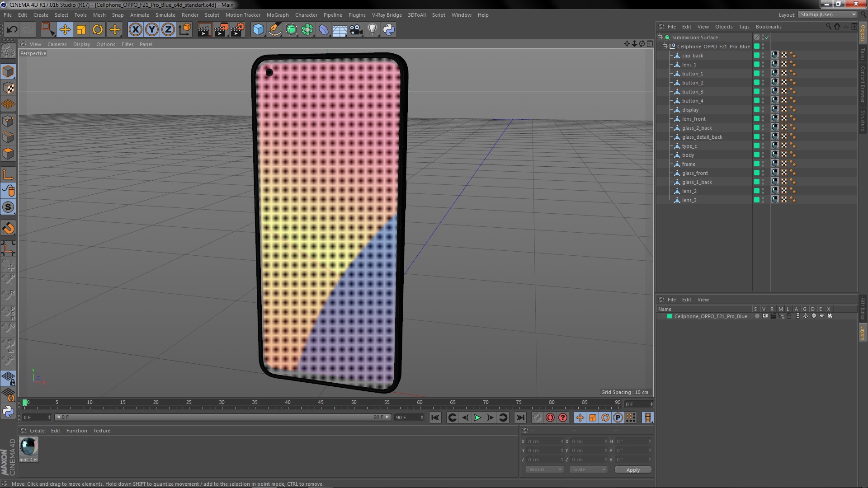Viewport: 868px width, 488px height.
Task: Add a Cube primitive object
Action: [x=258, y=30]
